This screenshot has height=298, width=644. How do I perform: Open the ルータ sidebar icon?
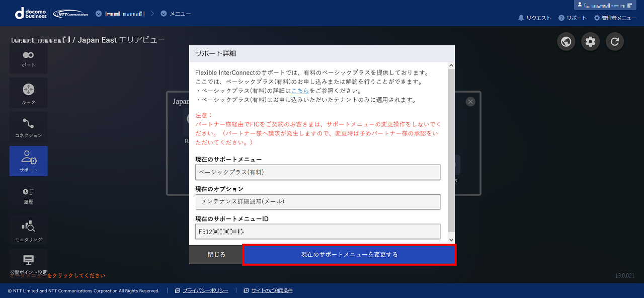[x=28, y=93]
